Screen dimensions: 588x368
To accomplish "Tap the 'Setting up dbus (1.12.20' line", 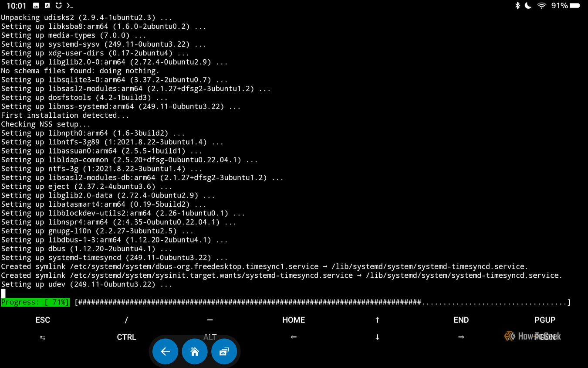I will click(x=87, y=249).
